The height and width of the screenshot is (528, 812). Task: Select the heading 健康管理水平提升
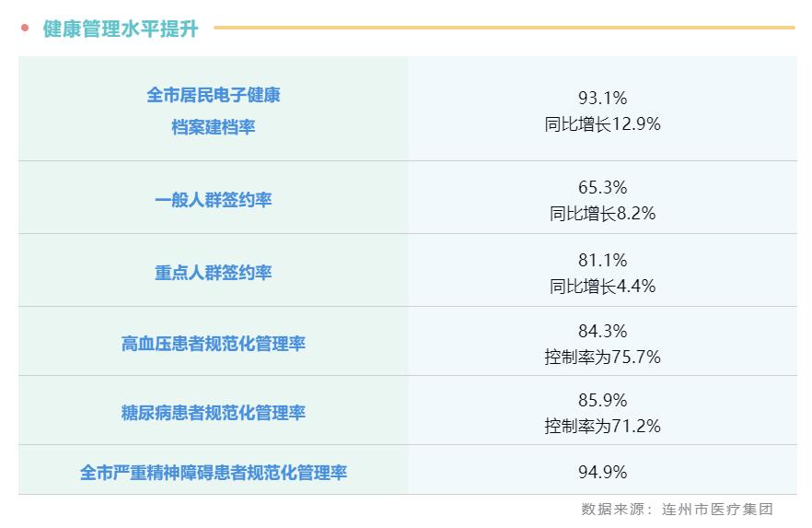tap(121, 29)
